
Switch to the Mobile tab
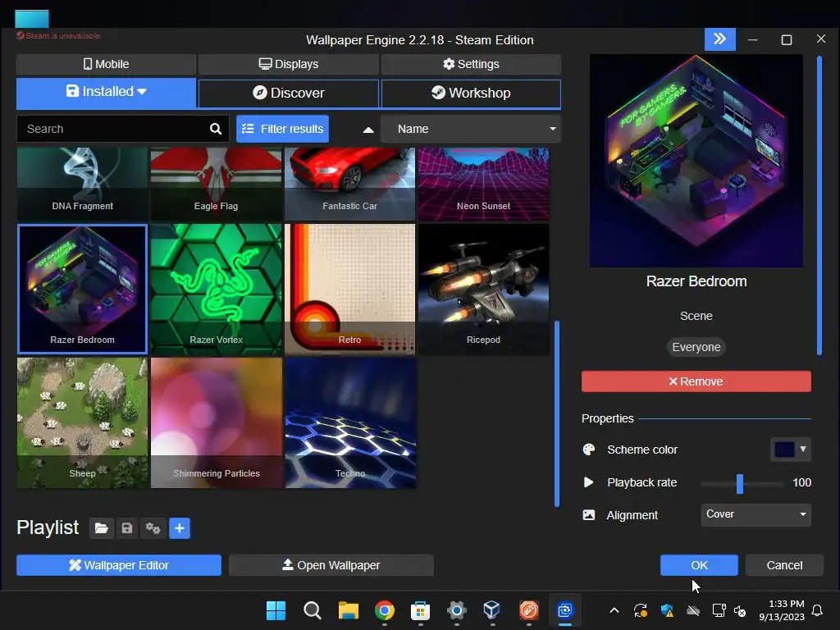(106, 64)
